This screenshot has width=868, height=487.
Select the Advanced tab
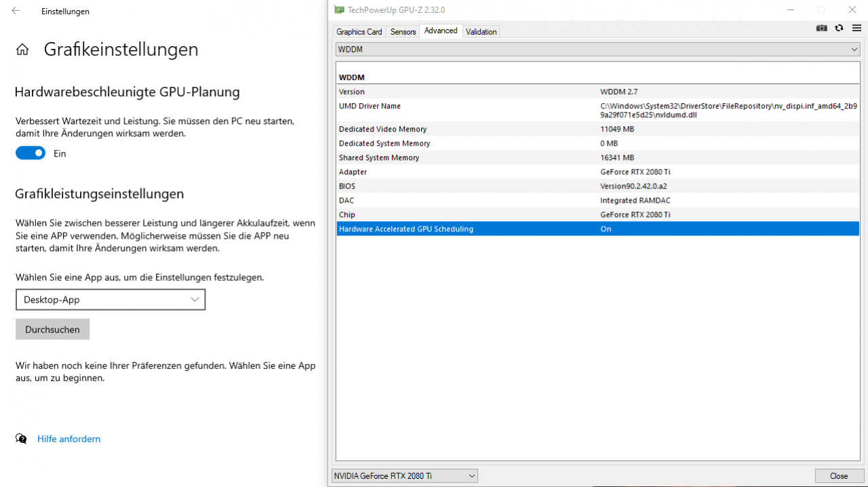point(441,31)
